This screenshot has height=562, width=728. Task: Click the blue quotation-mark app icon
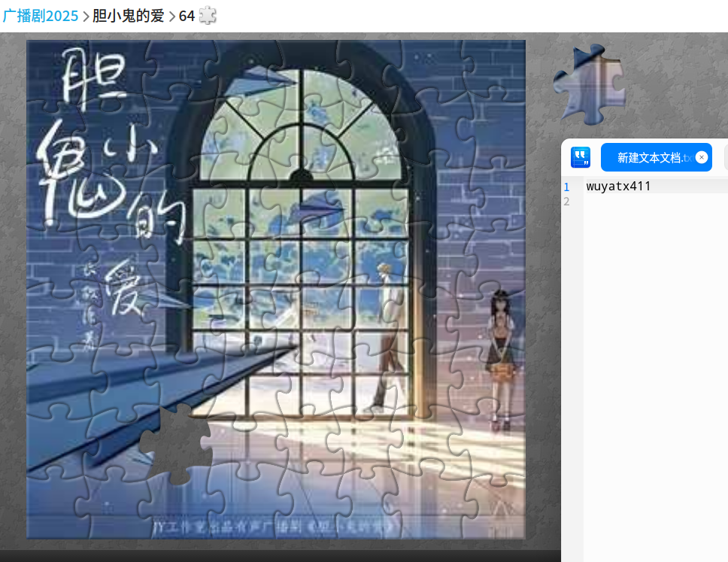click(x=581, y=157)
